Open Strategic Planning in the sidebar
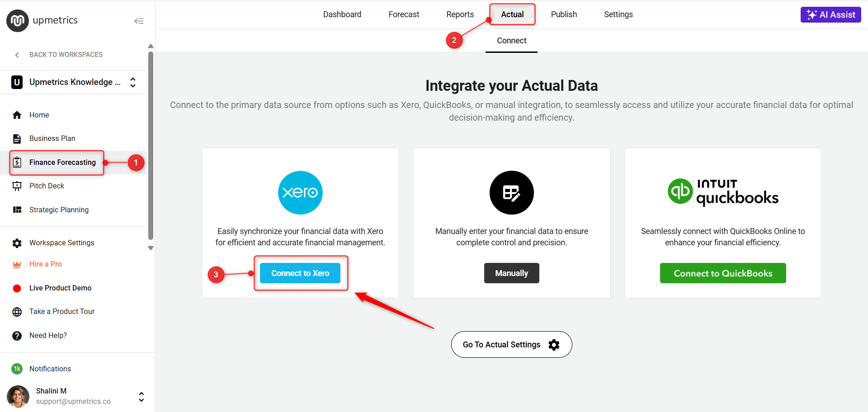The height and width of the screenshot is (412, 868). (x=59, y=210)
